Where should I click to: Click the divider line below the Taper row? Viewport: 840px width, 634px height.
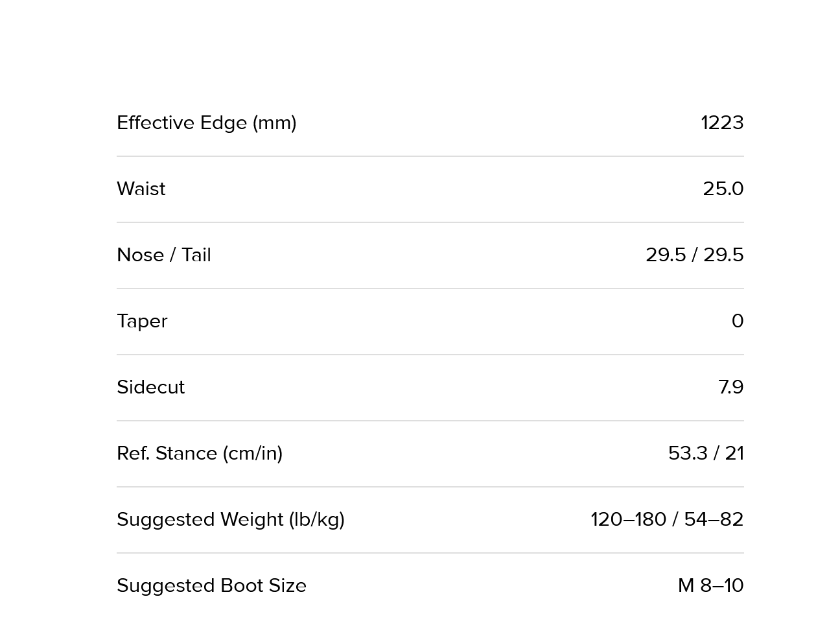point(430,355)
